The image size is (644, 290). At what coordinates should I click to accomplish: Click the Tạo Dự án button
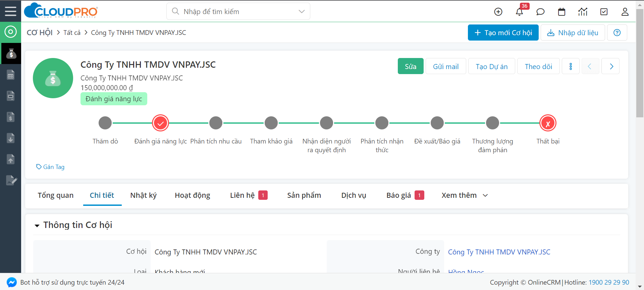[492, 66]
